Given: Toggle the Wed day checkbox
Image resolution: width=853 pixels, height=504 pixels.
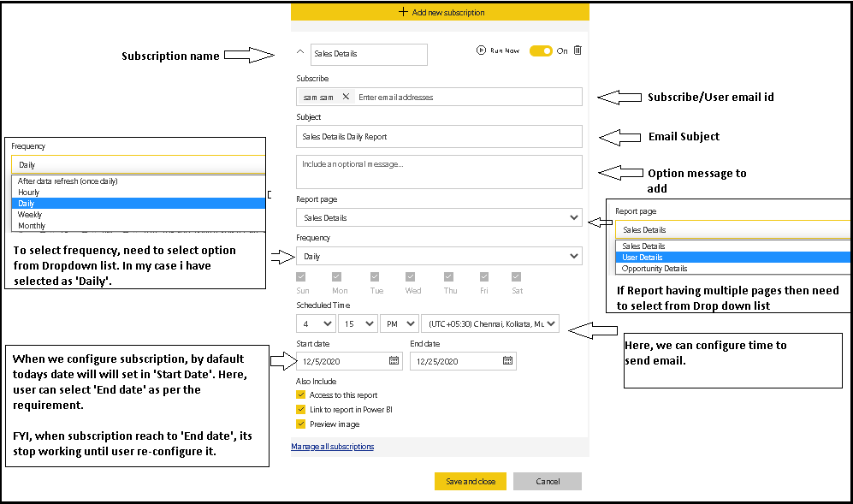Looking at the screenshot, I should (410, 276).
